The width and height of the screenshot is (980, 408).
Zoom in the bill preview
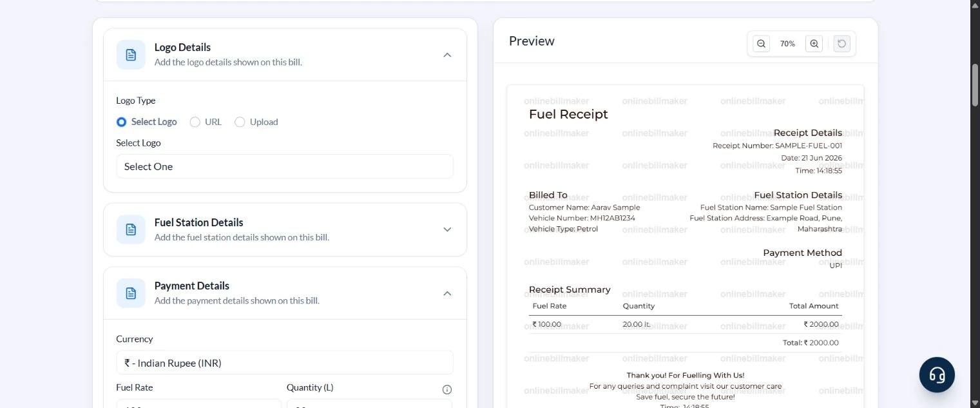[814, 44]
